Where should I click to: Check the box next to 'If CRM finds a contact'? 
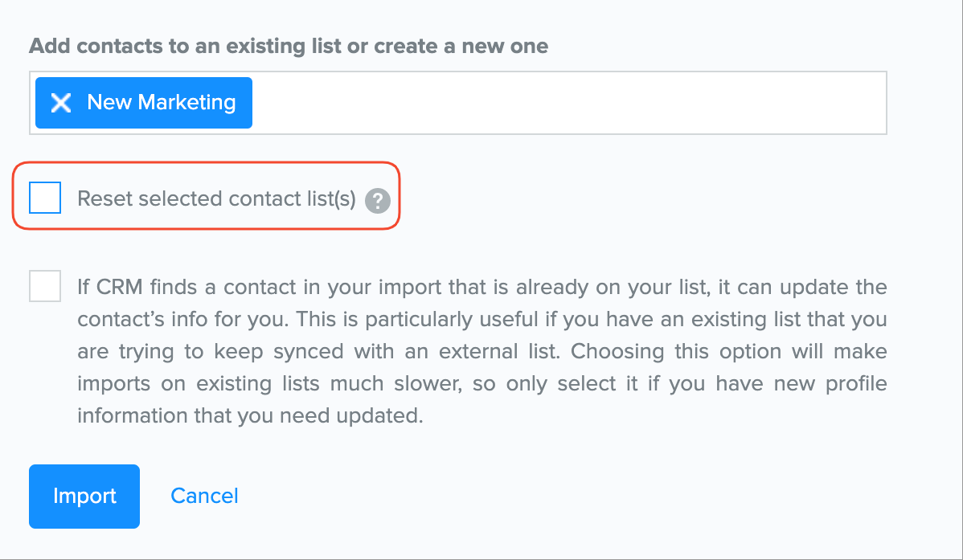(x=45, y=286)
